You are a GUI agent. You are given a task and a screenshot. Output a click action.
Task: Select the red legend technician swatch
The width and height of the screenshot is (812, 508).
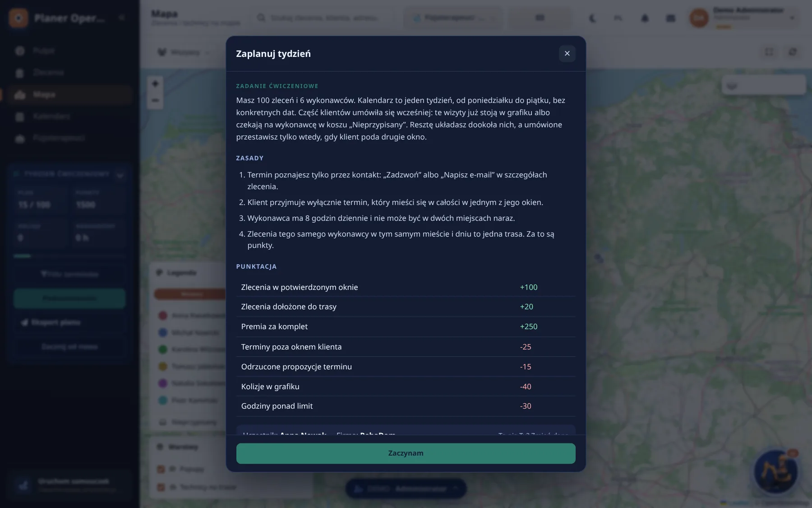tap(163, 316)
